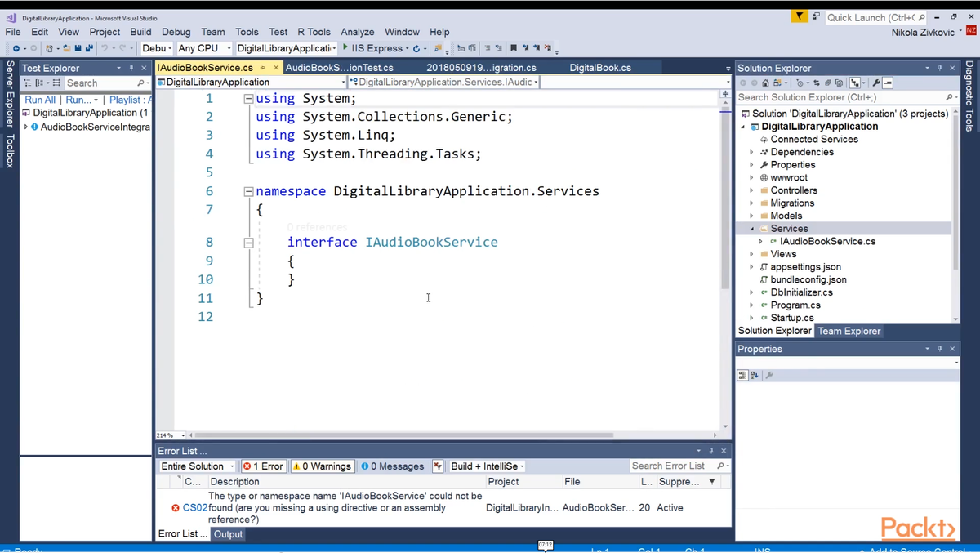
Task: Open the Toolbox side tab
Action: [x=10, y=151]
